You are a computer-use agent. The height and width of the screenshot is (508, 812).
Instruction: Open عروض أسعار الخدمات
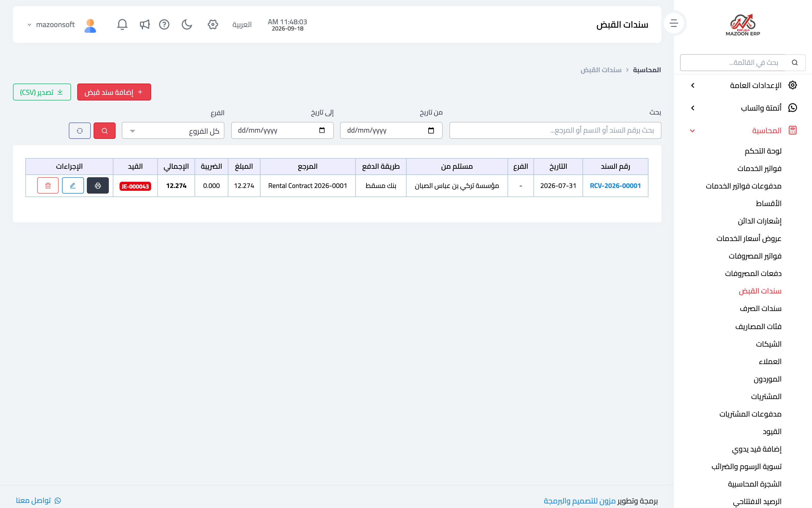tap(749, 238)
